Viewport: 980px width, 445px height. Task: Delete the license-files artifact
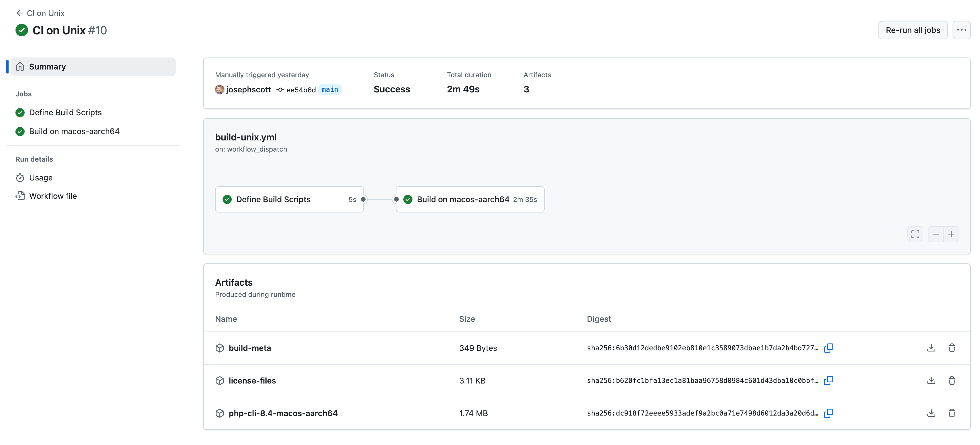point(952,380)
